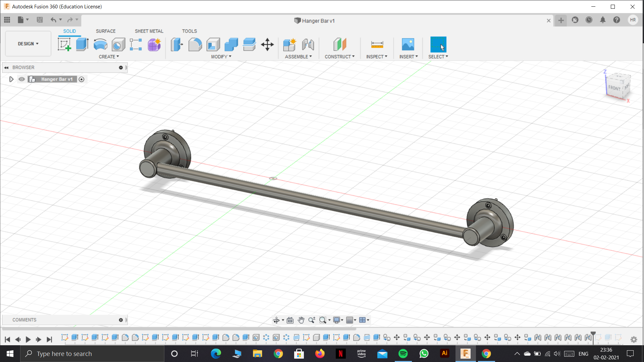Screen dimensions: 644x362
Task: Open the ASSEMBLE dropdown menu
Action: pyautogui.click(x=298, y=57)
